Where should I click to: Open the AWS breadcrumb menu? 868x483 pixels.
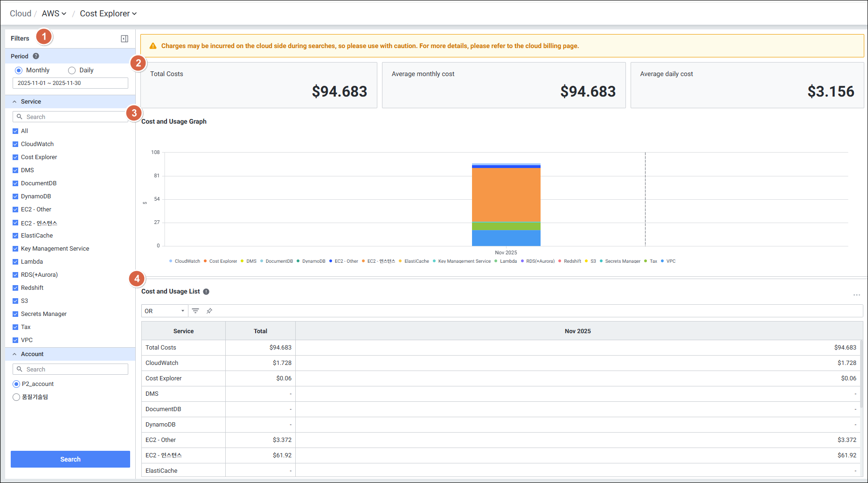point(54,14)
